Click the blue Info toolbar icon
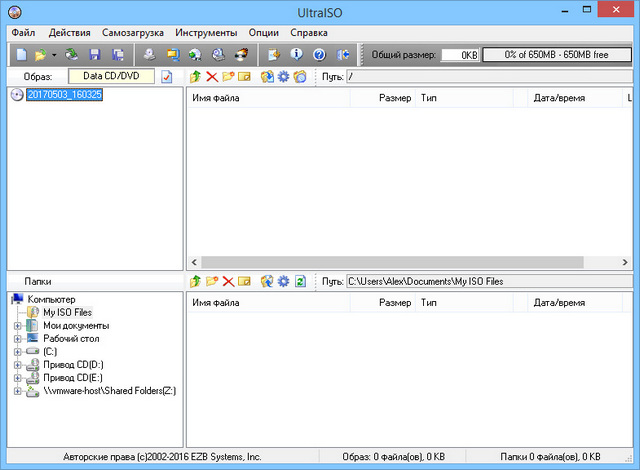This screenshot has width=640, height=470. [x=296, y=54]
